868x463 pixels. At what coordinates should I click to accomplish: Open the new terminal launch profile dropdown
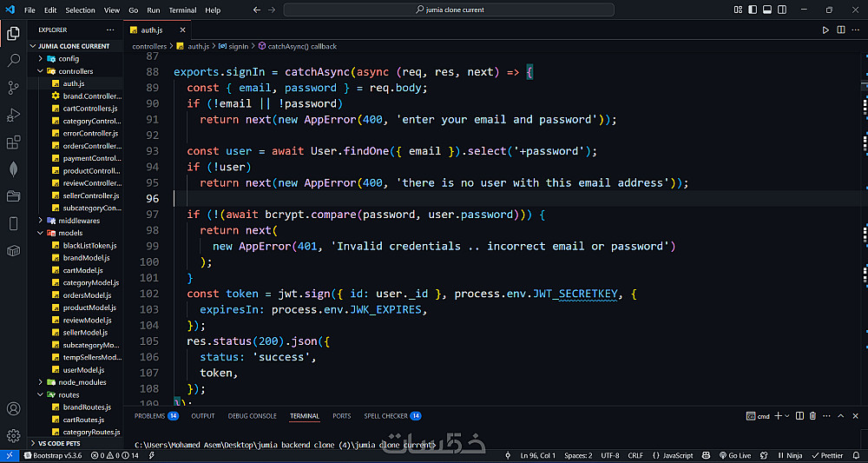pyautogui.click(x=786, y=416)
